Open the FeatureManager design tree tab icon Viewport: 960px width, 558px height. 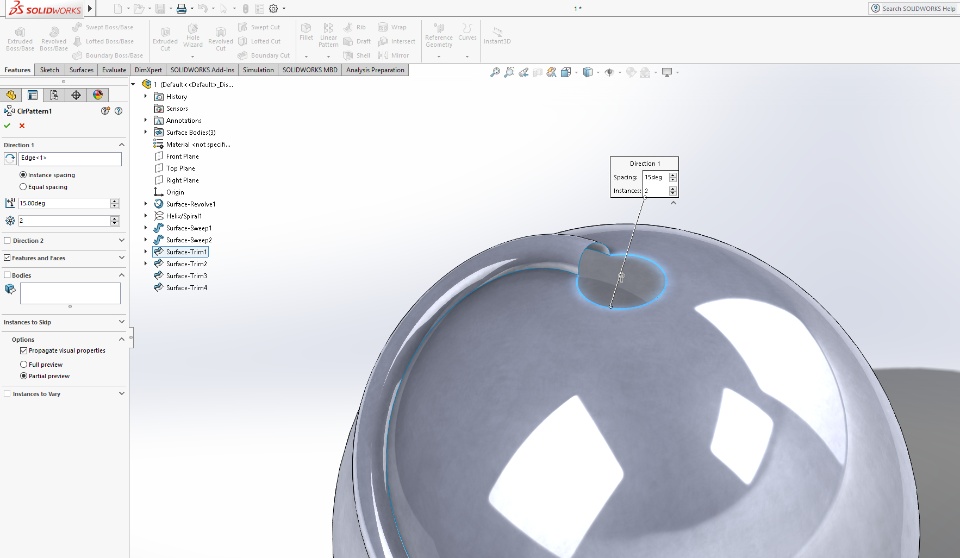click(x=11, y=95)
